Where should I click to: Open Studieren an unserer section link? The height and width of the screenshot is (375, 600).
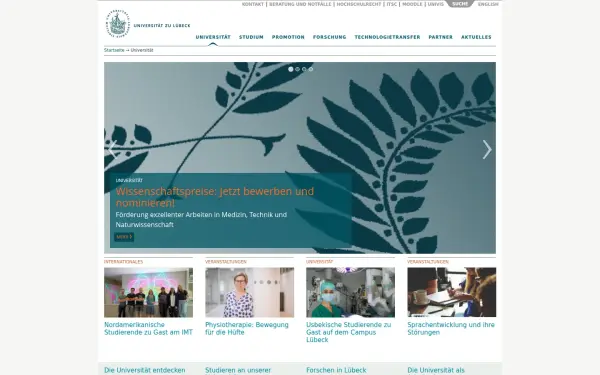pyautogui.click(x=238, y=370)
